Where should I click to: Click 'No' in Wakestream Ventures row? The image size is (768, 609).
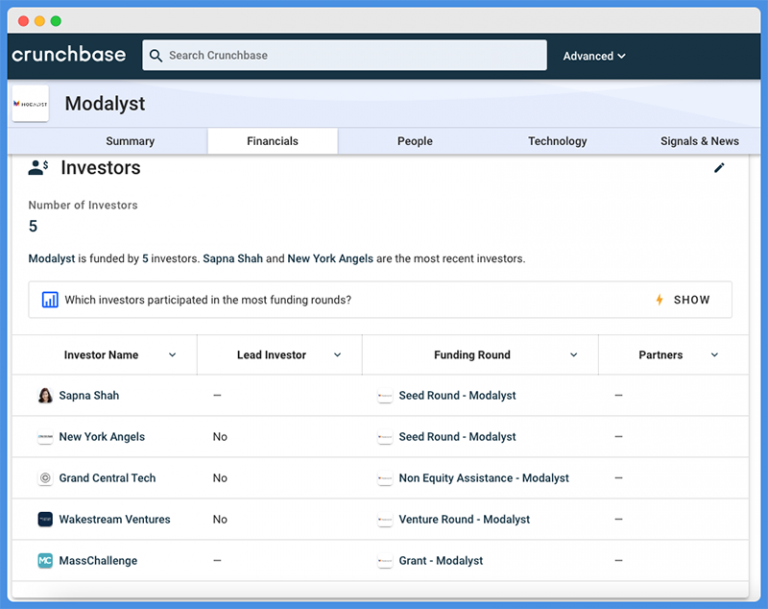click(x=220, y=519)
